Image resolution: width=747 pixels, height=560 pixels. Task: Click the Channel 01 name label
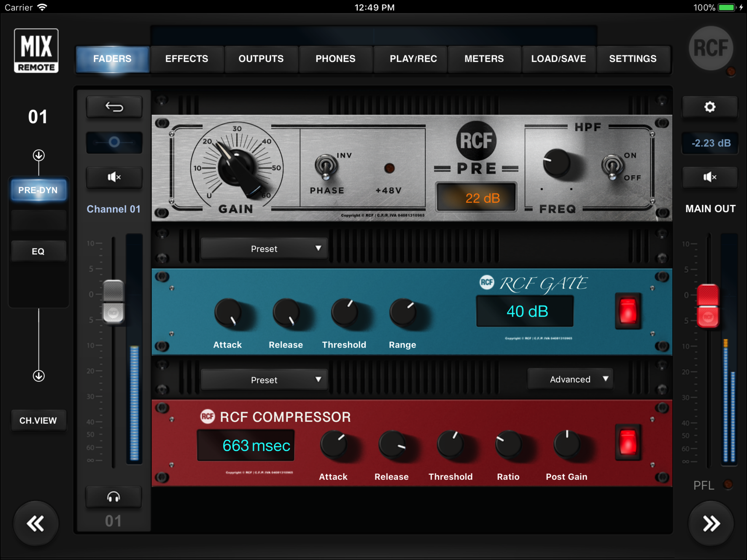[x=113, y=209]
